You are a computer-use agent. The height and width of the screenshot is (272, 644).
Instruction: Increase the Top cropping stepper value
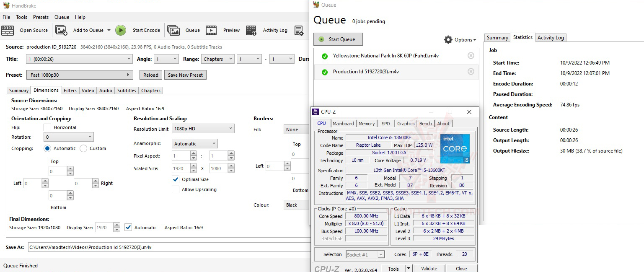point(70,169)
